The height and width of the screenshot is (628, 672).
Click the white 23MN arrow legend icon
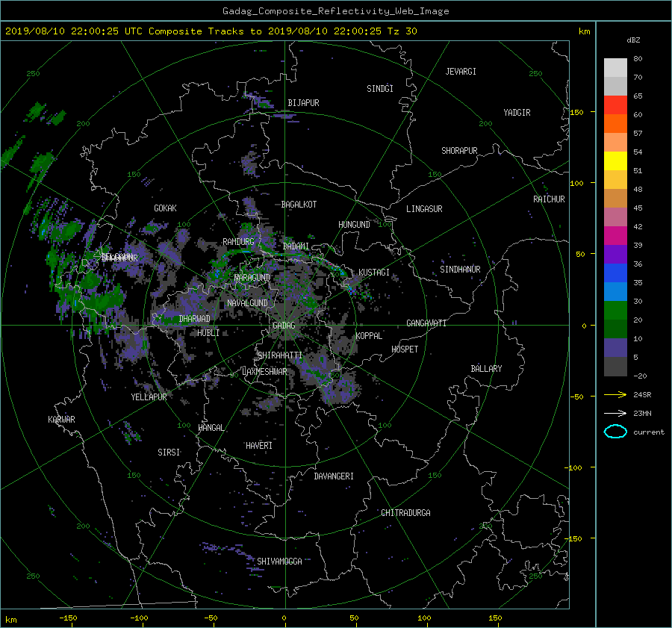point(615,413)
